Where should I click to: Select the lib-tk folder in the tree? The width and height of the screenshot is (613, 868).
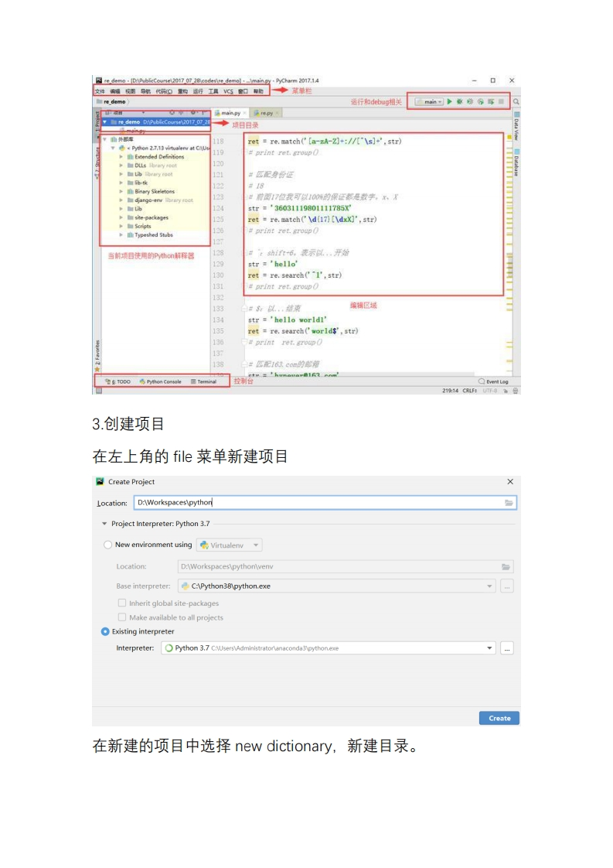pos(138,183)
